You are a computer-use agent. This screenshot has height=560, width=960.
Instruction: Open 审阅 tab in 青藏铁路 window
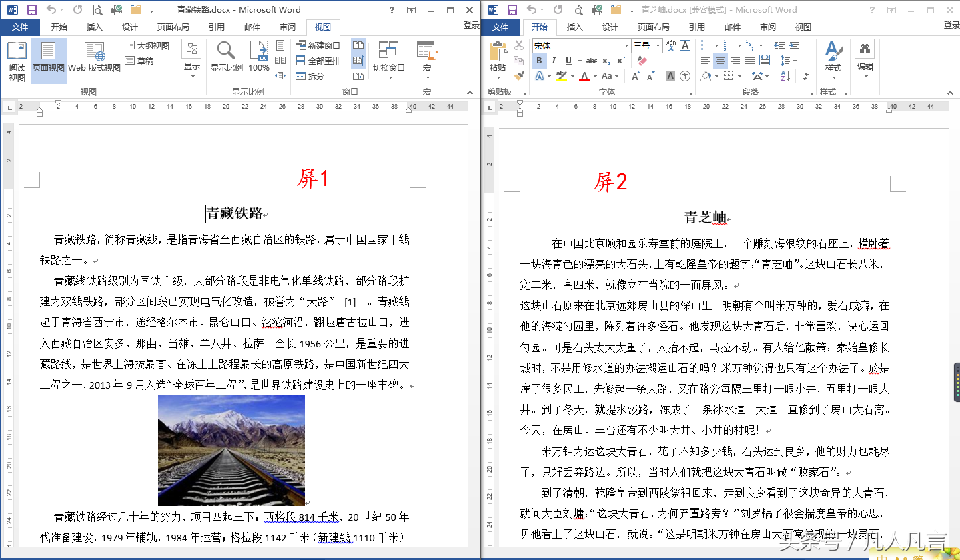288,27
